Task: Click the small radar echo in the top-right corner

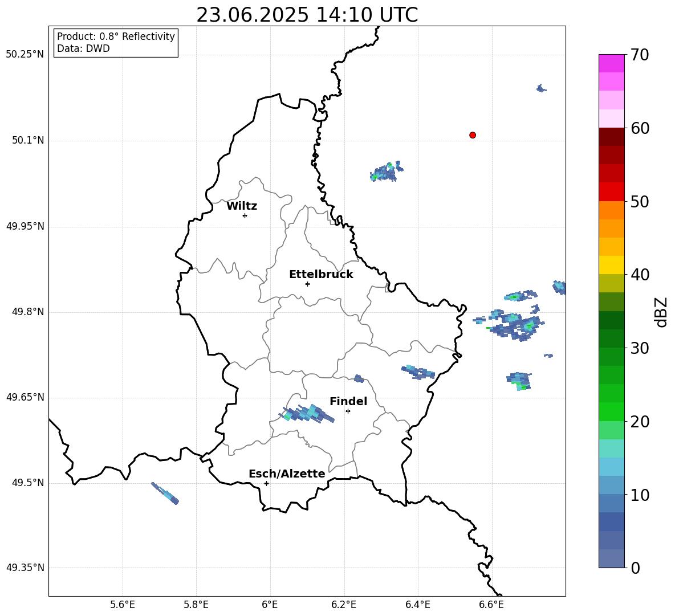Action: point(541,88)
